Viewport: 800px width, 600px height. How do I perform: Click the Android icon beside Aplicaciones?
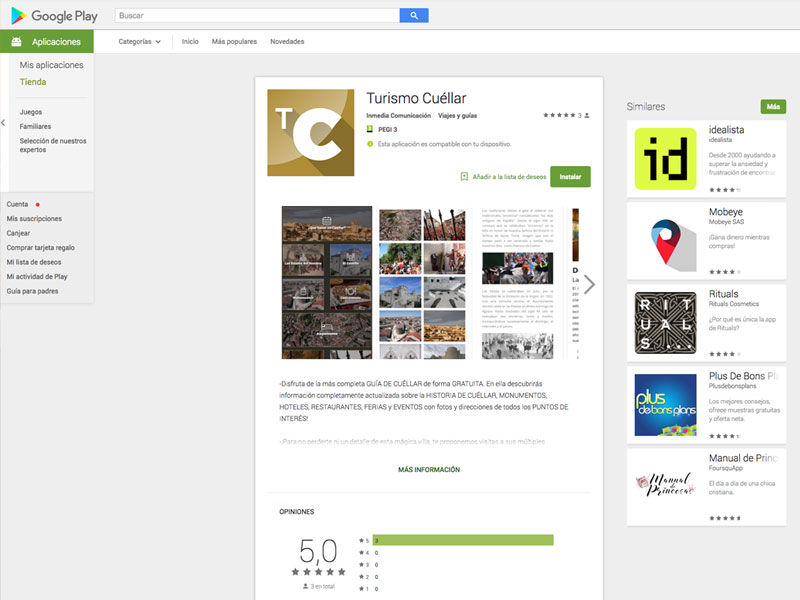click(x=16, y=42)
